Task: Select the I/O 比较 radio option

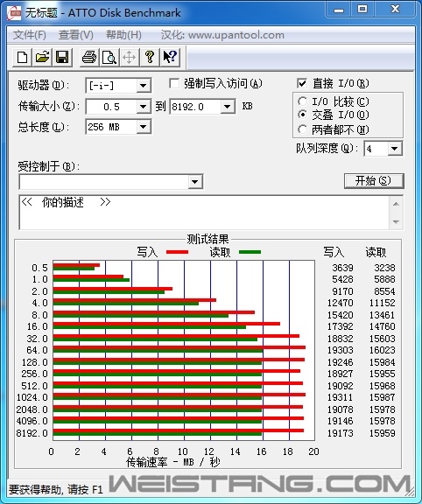Action: click(302, 101)
